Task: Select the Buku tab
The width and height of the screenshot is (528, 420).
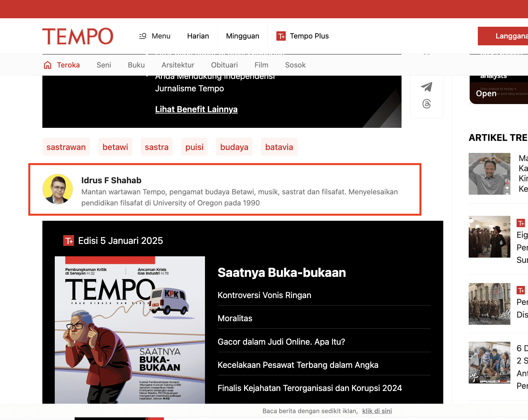Action: [136, 65]
